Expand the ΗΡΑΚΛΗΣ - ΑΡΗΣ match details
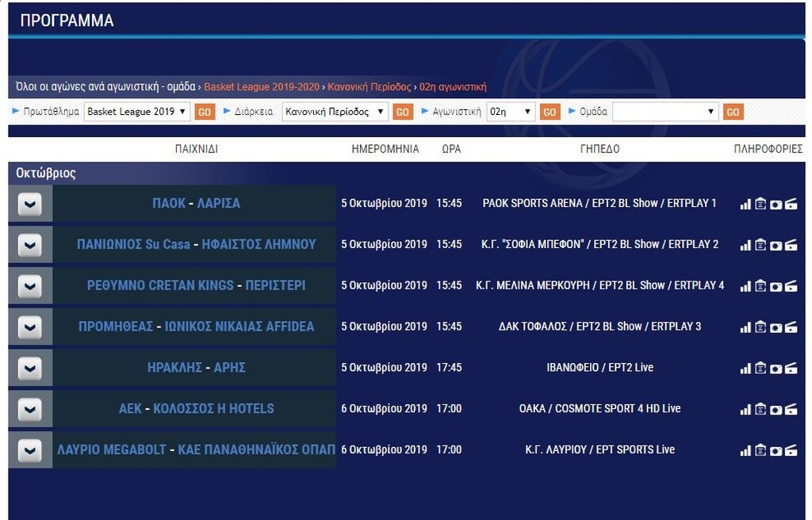Image resolution: width=812 pixels, height=520 pixels. pyautogui.click(x=29, y=368)
